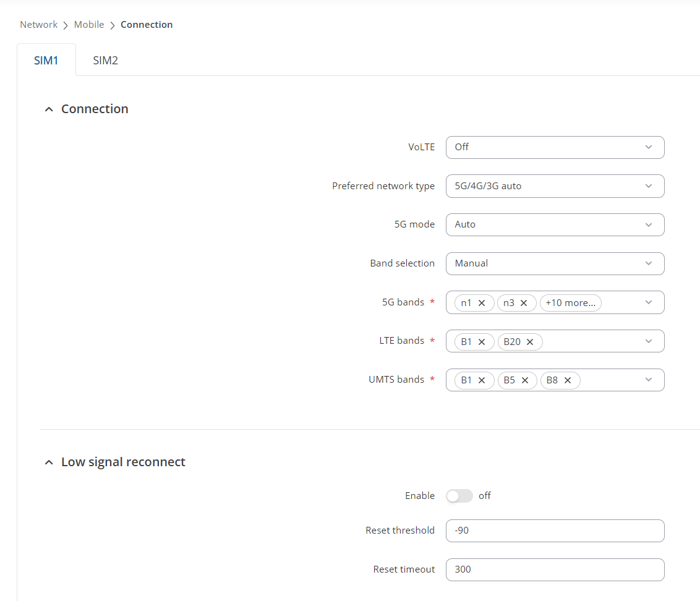Remove n3 from the 5G bands list
700x601 pixels.
click(524, 303)
